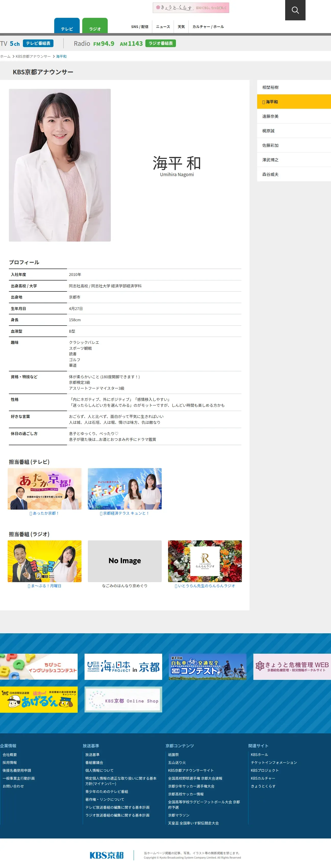331x868 pixels.
Task: Click the No Image placeholder
Action: click(x=125, y=561)
